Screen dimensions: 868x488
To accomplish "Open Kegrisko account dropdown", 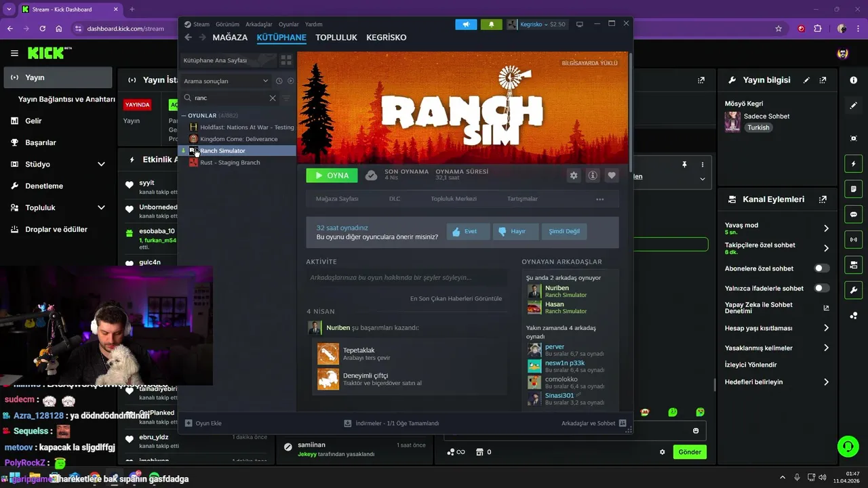I will point(536,24).
